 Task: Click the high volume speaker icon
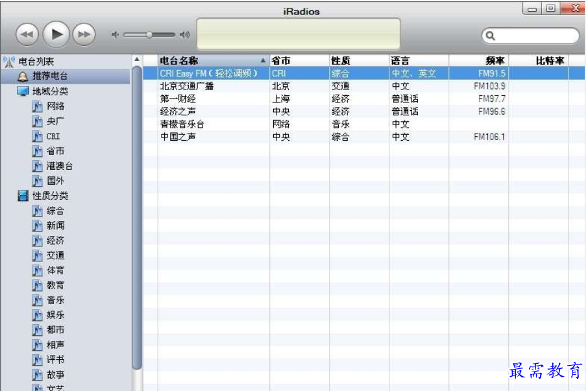pyautogui.click(x=185, y=35)
